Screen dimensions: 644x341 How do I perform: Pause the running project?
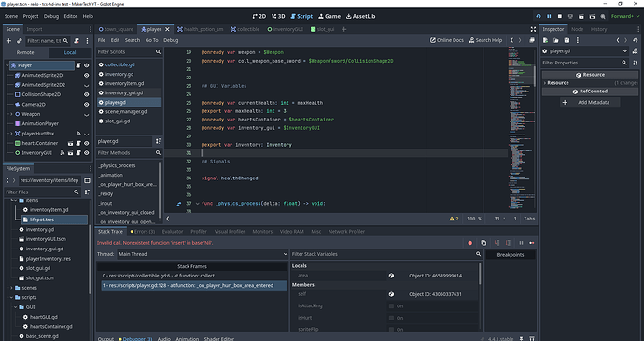point(549,16)
